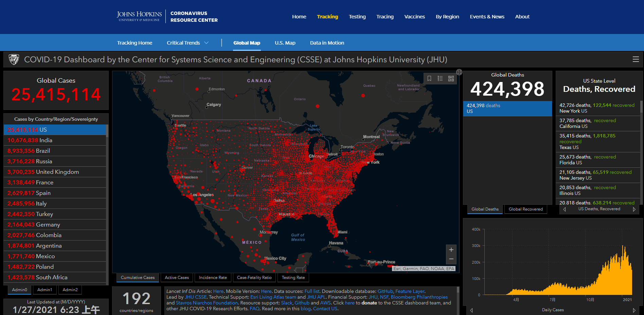Screen dimensions: 644x315
Task: Open the Esri Living Atlas team link
Action: (x=273, y=297)
